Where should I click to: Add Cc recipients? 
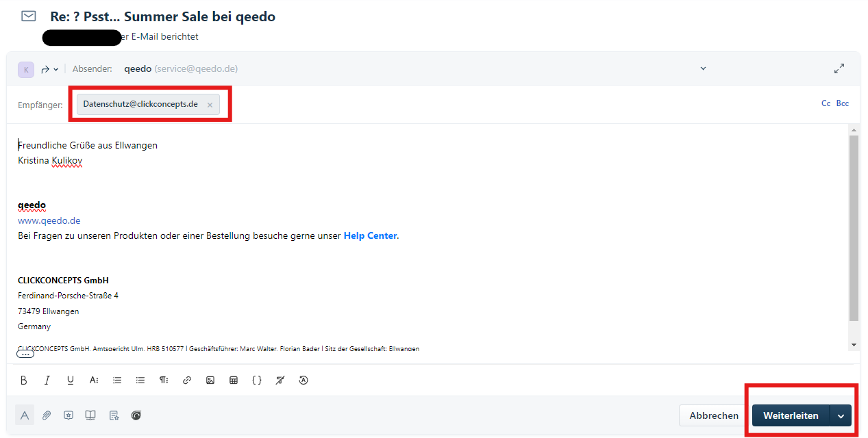(826, 103)
